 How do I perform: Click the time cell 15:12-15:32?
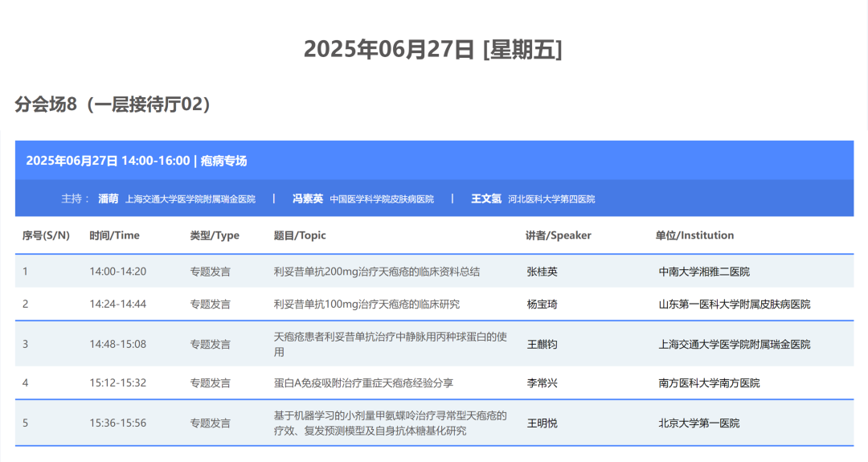click(118, 383)
